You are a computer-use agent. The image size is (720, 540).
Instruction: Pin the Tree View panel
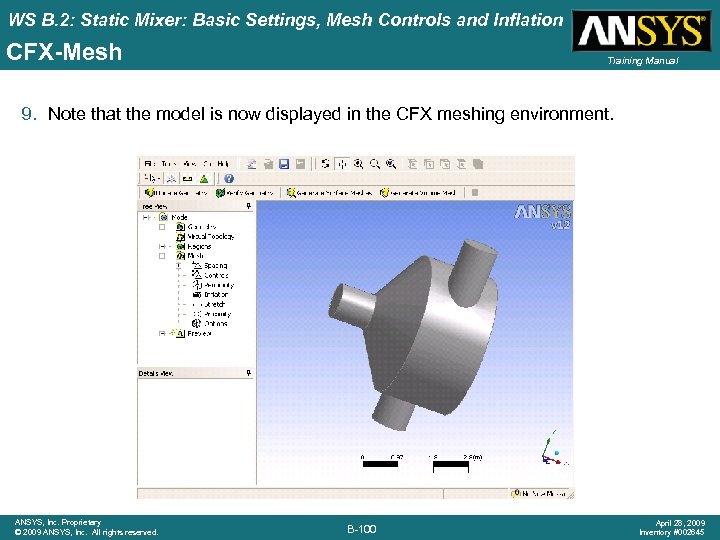pos(249,206)
